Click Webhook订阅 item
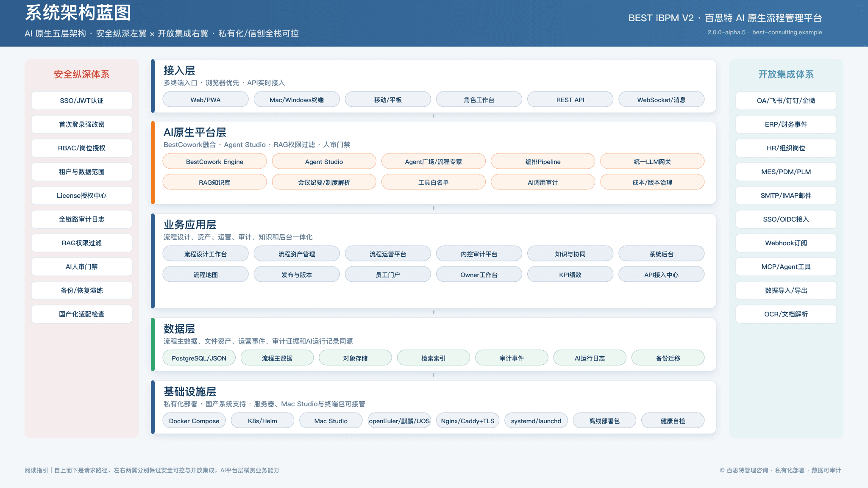The width and height of the screenshot is (868, 488). [786, 243]
